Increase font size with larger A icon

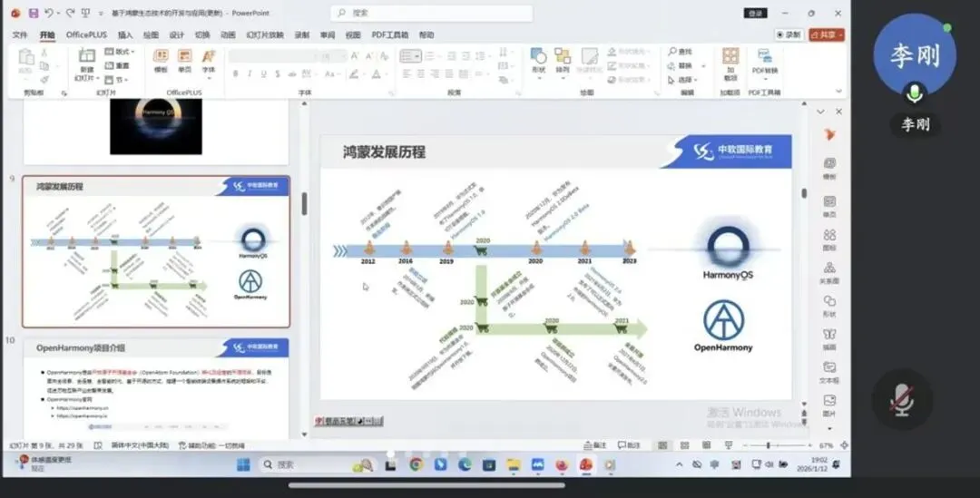(x=355, y=56)
